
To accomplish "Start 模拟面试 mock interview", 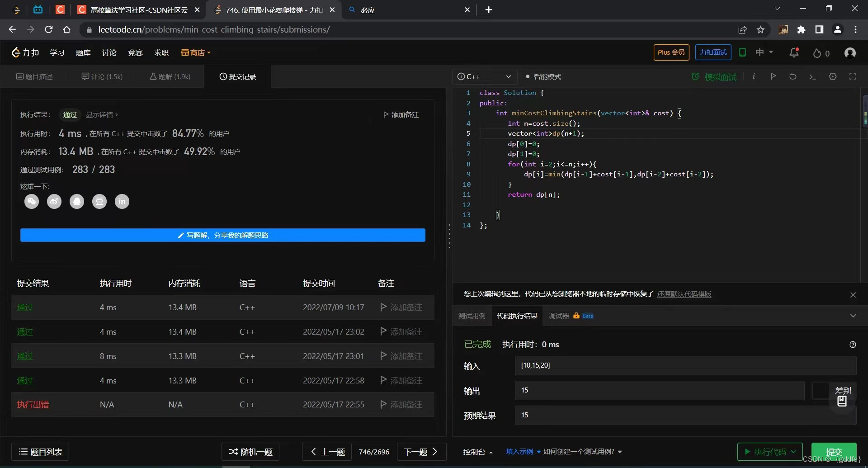I will pyautogui.click(x=714, y=77).
